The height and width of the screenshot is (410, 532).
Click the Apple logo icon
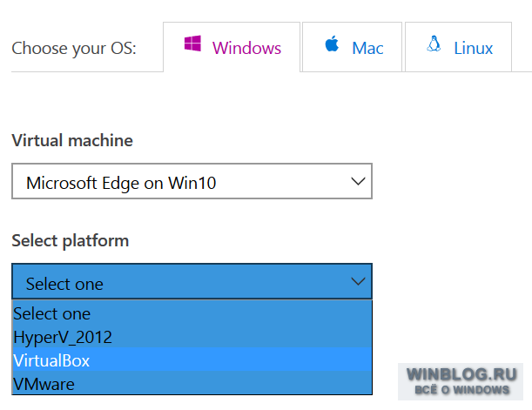(332, 44)
